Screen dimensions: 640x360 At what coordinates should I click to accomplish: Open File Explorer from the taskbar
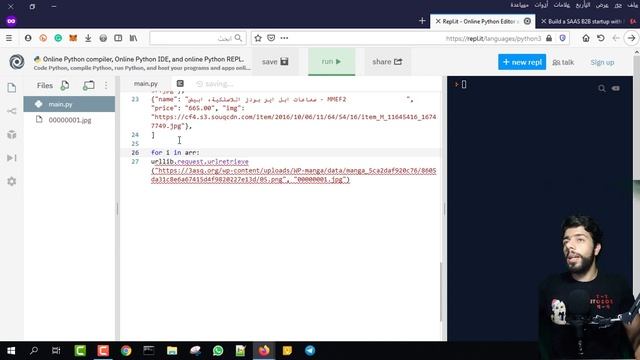point(172,351)
